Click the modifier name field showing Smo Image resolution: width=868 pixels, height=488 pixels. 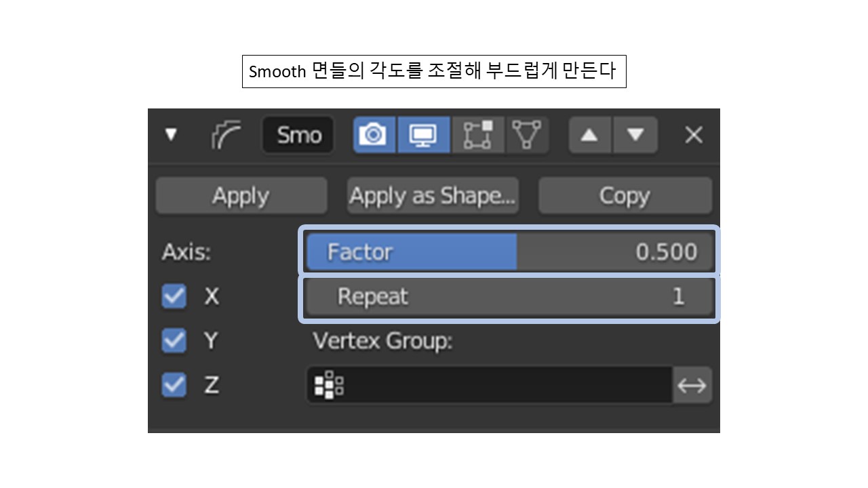click(298, 134)
